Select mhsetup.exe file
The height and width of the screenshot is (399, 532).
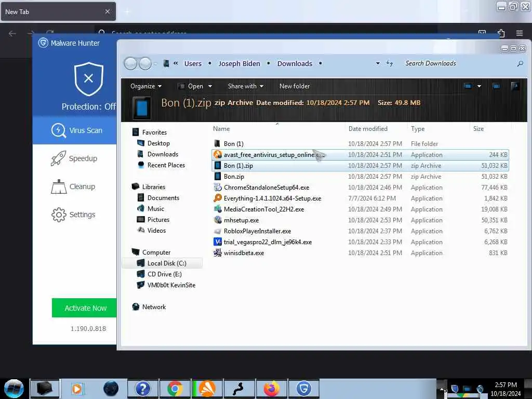pos(360,220)
